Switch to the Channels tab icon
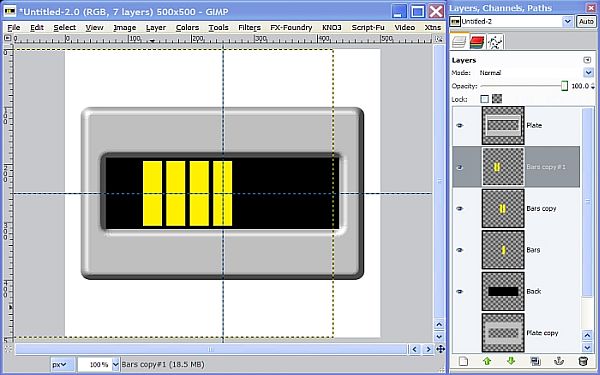 click(477, 42)
